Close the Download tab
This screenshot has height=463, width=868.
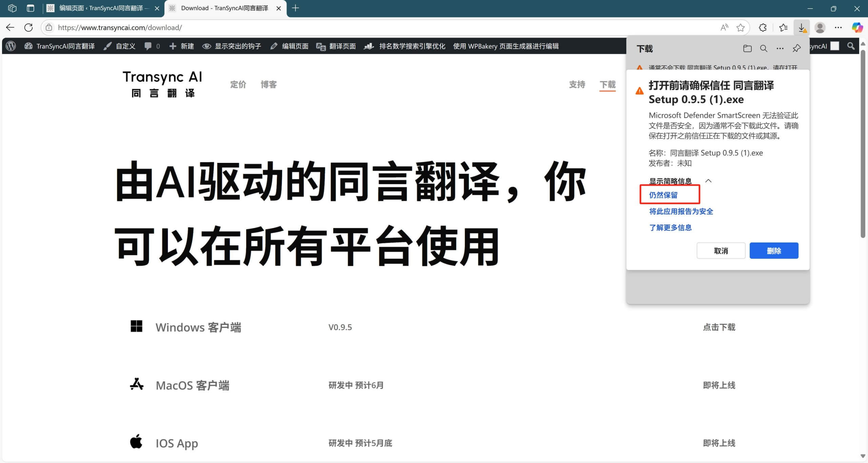pyautogui.click(x=279, y=8)
